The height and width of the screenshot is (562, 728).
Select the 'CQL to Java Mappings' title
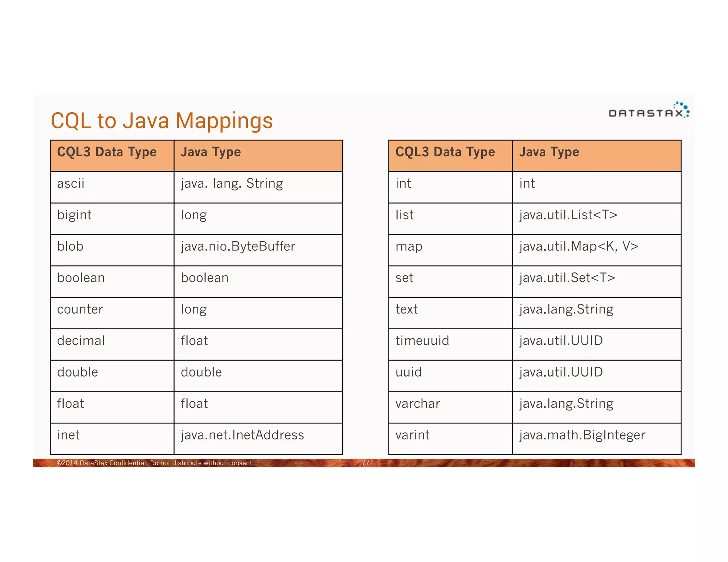(162, 120)
